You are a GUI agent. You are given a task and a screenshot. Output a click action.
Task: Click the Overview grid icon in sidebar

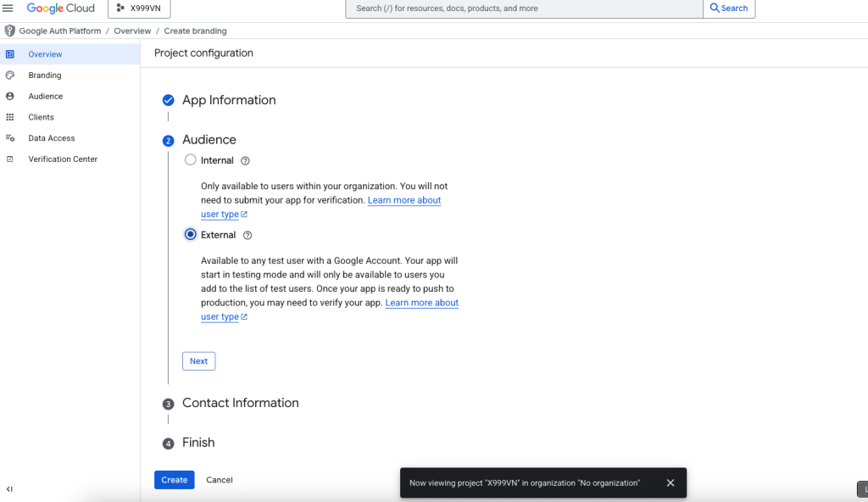point(10,54)
